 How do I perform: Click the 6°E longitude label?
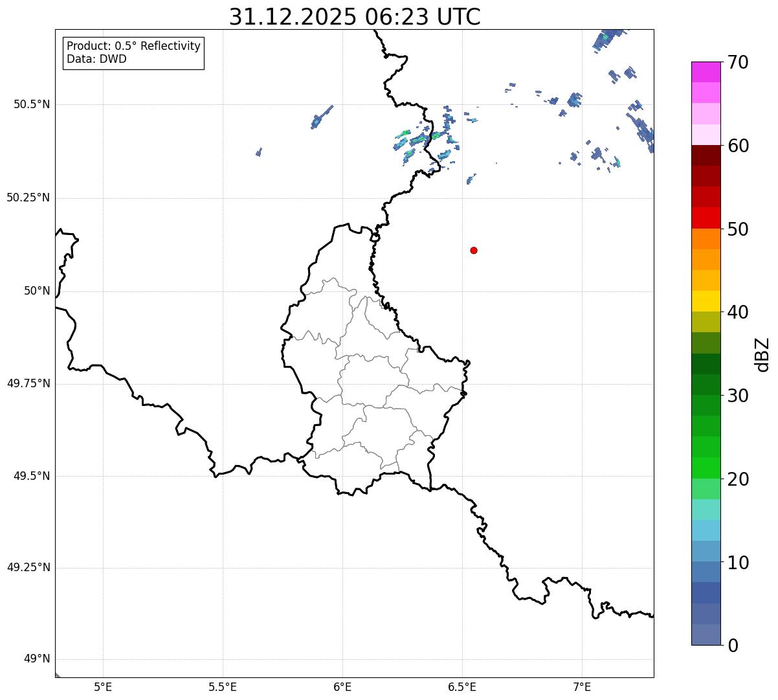pyautogui.click(x=342, y=686)
